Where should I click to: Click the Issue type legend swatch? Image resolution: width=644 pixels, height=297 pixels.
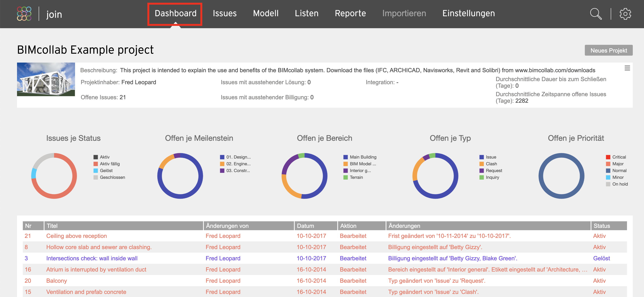482,157
